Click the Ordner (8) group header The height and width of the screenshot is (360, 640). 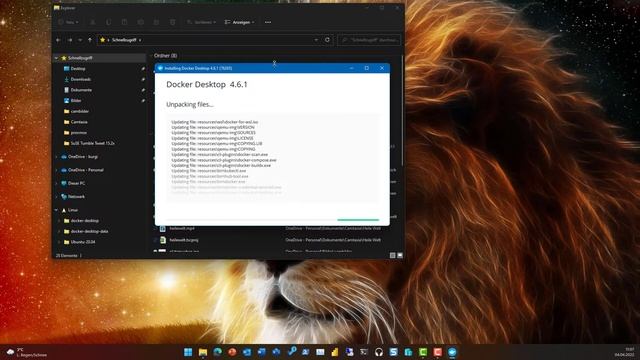165,56
